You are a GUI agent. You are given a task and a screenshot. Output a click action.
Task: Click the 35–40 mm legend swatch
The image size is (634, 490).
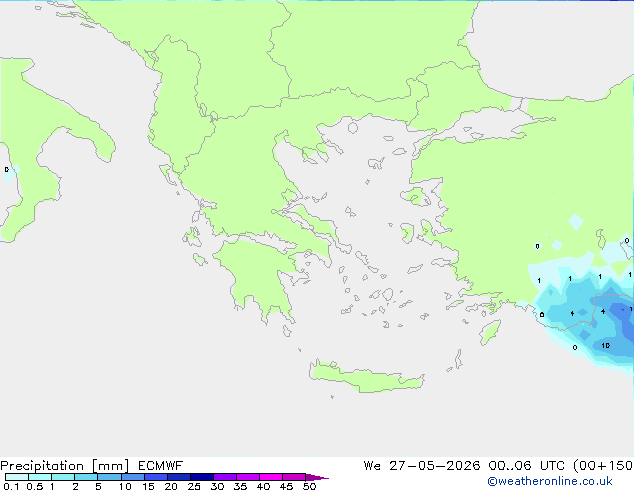(248, 477)
